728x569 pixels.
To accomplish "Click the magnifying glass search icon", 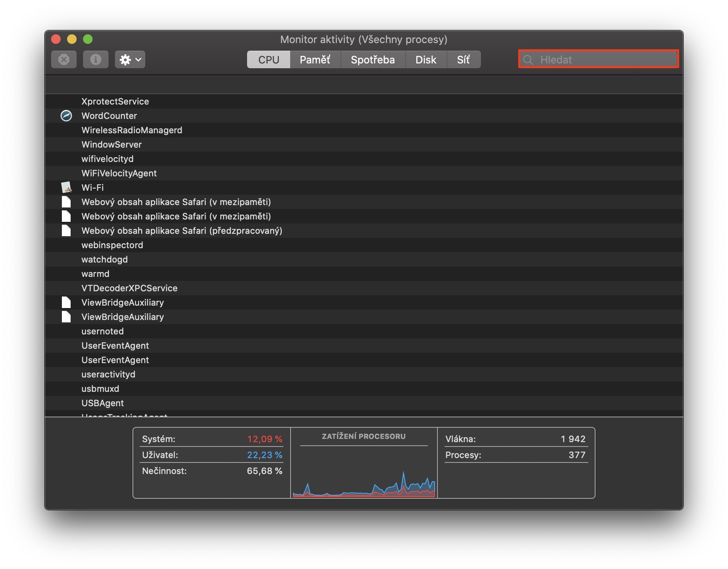I will tap(528, 60).
